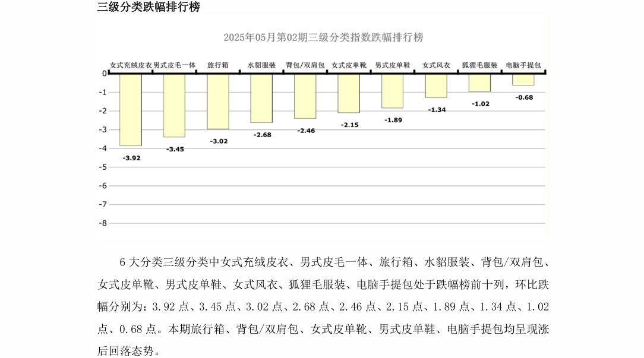Image resolution: width=644 pixels, height=358 pixels.
Task: Click the bar valued -1.34
Action: [x=435, y=86]
